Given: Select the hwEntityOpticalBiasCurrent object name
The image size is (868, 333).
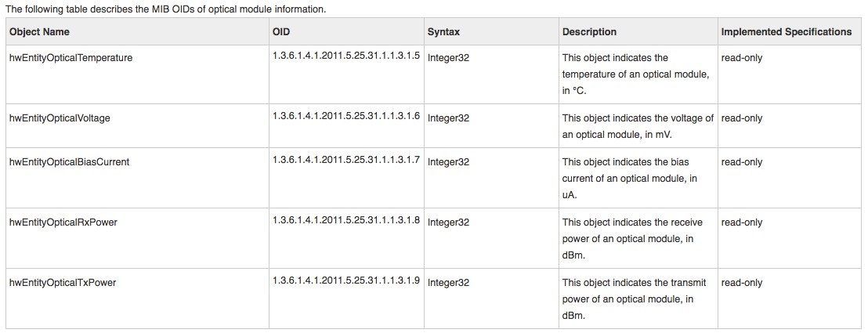Looking at the screenshot, I should 69,161.
